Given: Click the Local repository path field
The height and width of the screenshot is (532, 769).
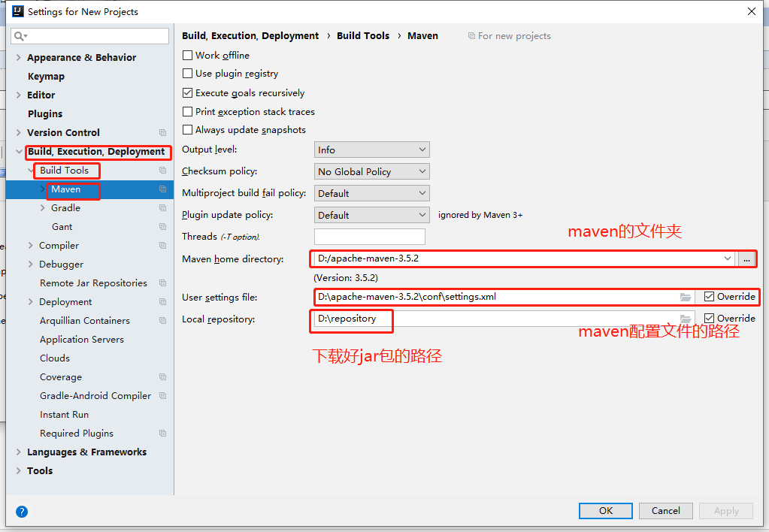Looking at the screenshot, I should 504,318.
